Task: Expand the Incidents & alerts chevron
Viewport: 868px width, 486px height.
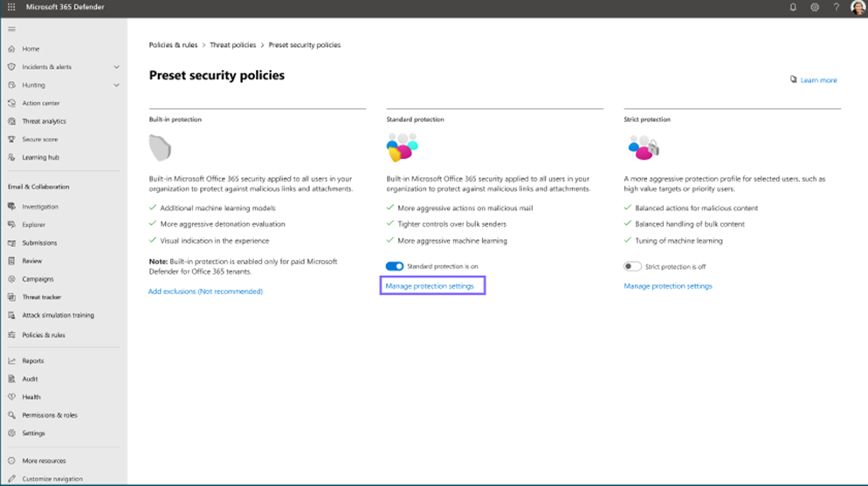Action: coord(116,67)
